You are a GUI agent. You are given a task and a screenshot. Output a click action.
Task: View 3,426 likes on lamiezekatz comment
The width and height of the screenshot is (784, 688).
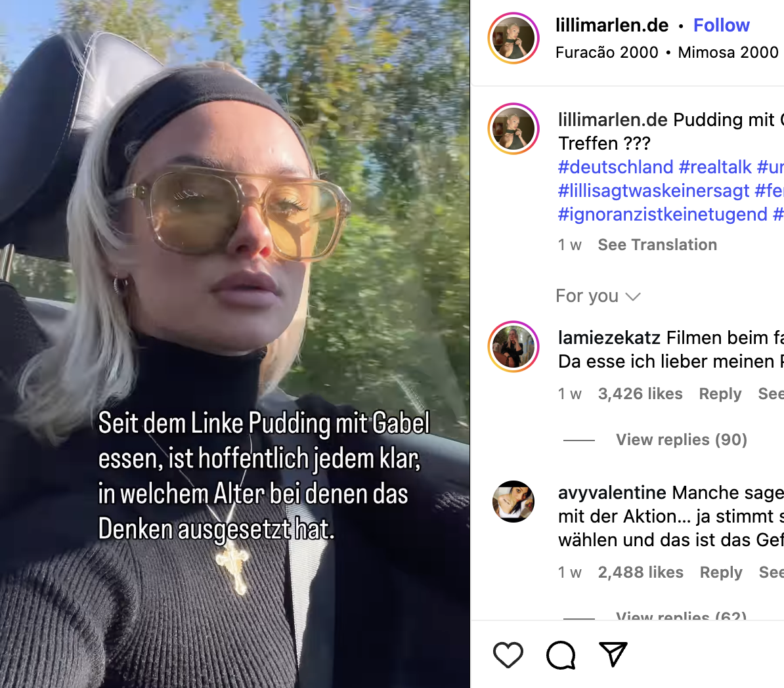click(x=640, y=393)
